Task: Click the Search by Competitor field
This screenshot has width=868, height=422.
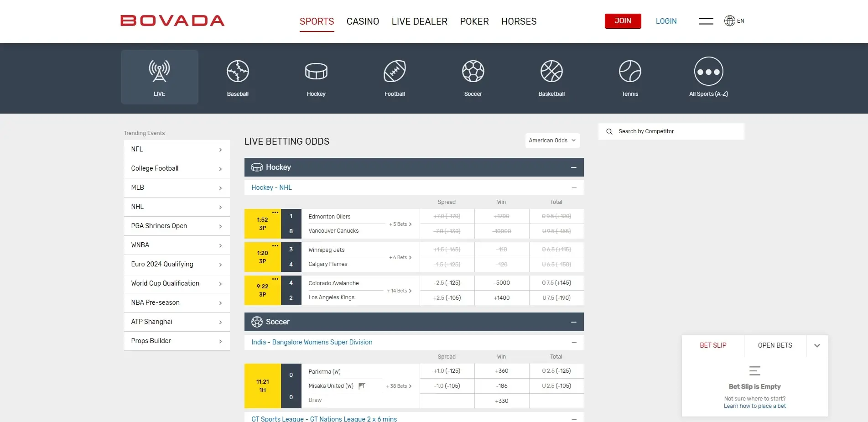Action: (671, 131)
